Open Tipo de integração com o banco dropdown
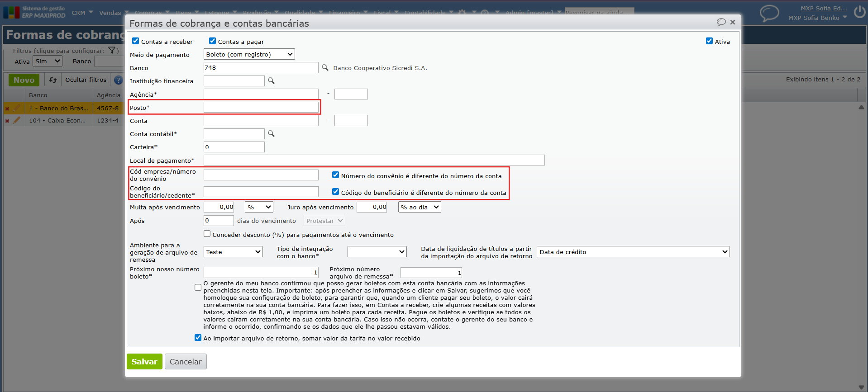 coord(377,252)
